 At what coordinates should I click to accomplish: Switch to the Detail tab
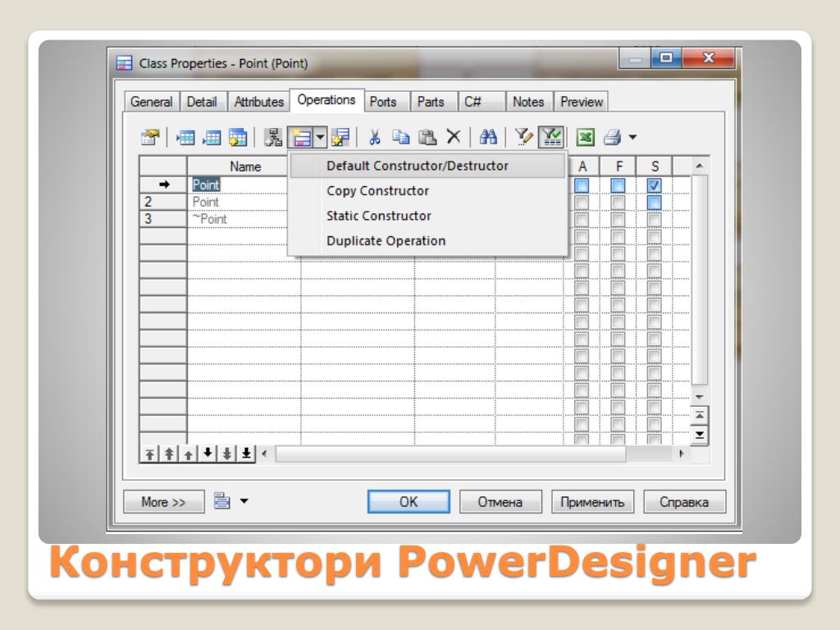pos(202,102)
